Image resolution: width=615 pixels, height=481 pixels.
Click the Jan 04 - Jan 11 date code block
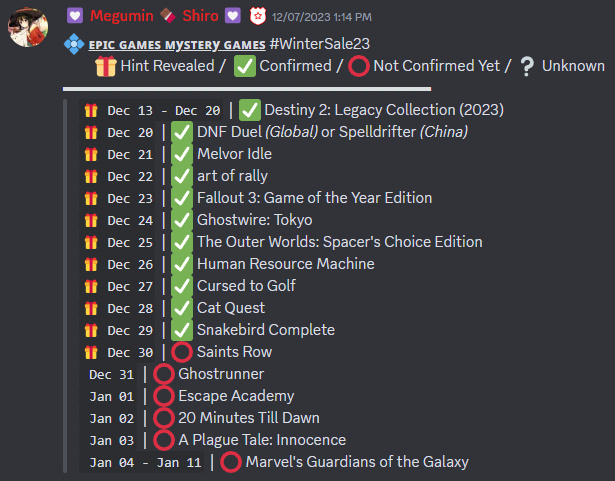pos(145,463)
